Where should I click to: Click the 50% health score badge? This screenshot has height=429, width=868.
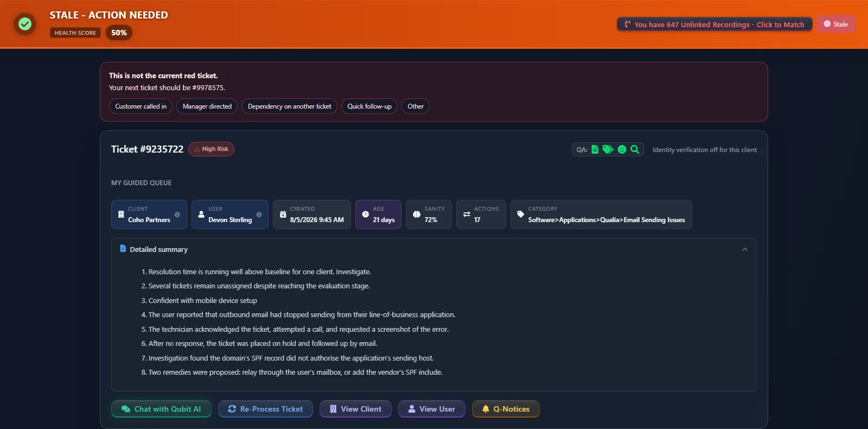tap(119, 33)
